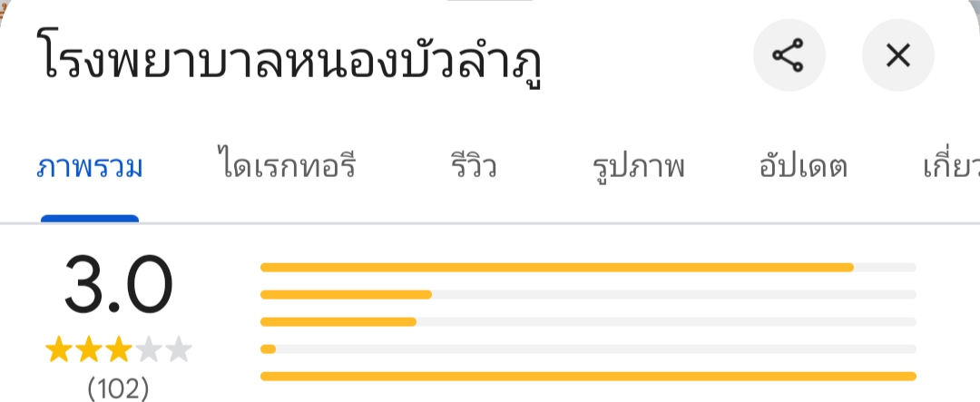Select the top five-star rating bar
Image resolution: width=980 pixels, height=402 pixels.
pyautogui.click(x=588, y=267)
